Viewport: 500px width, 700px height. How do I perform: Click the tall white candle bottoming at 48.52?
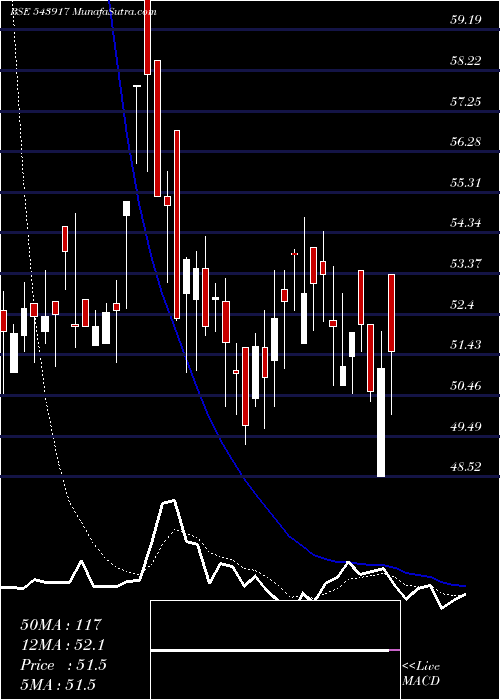[x=381, y=422]
